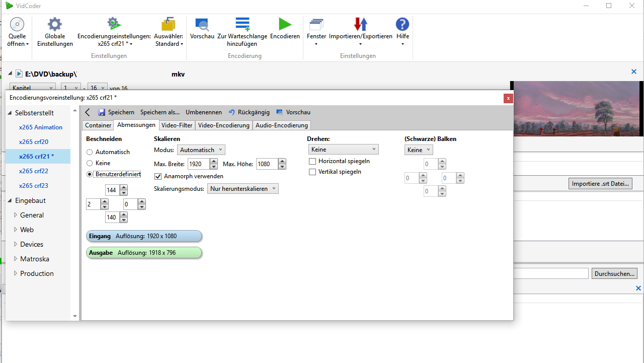Expand the Matroska preset group
Image resolution: width=644 pixels, height=363 pixels.
(x=16, y=258)
